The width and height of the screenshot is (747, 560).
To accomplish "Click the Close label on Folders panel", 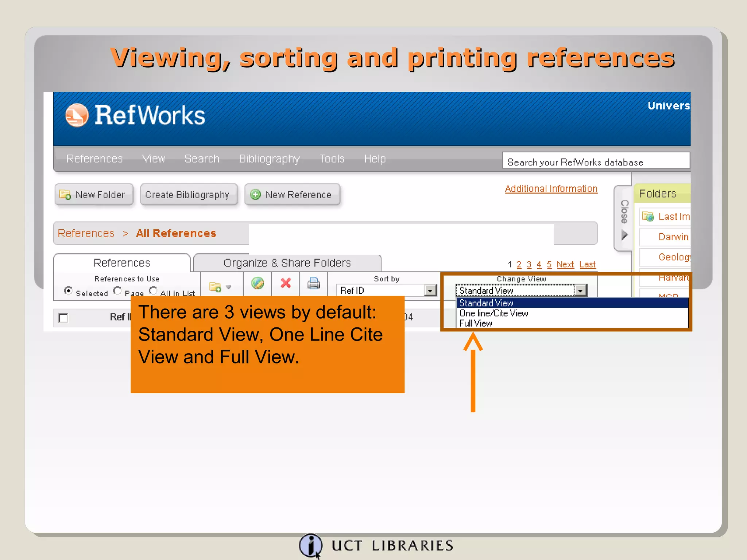I will (x=624, y=212).
